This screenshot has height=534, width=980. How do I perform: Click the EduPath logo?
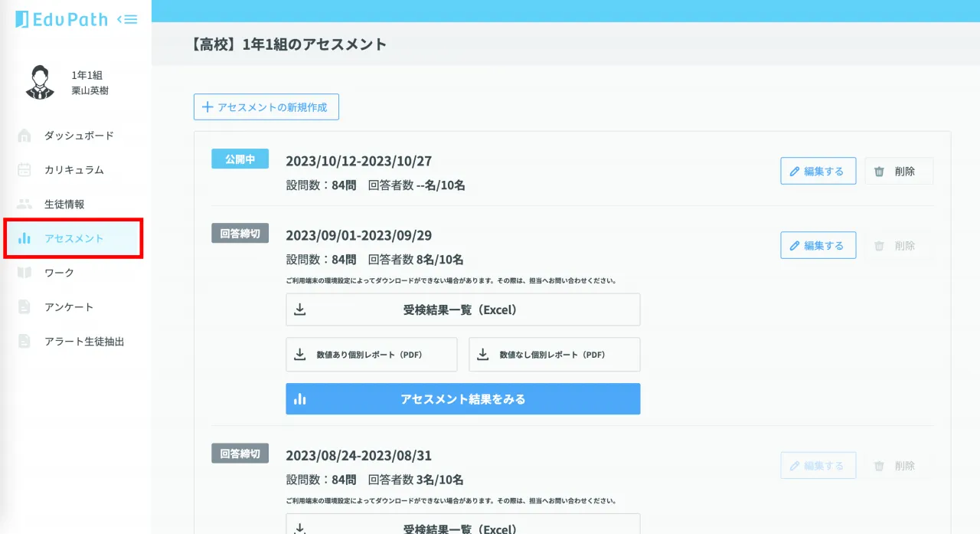click(x=61, y=20)
